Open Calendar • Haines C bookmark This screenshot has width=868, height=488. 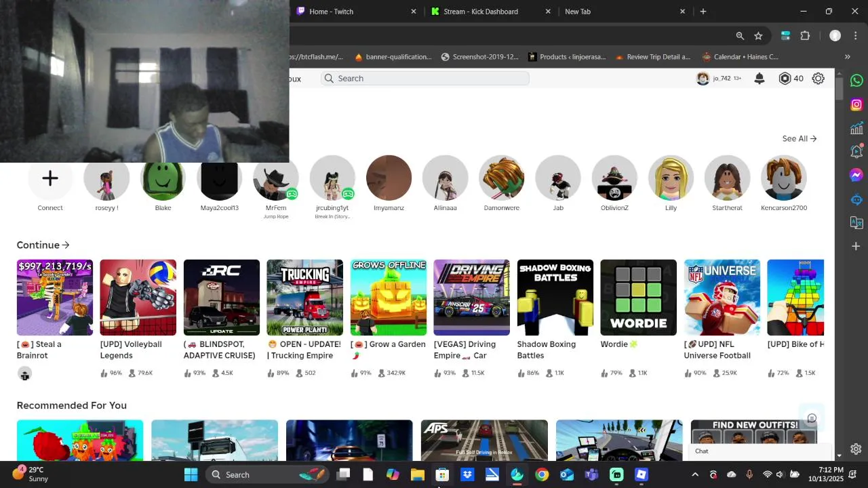click(741, 57)
